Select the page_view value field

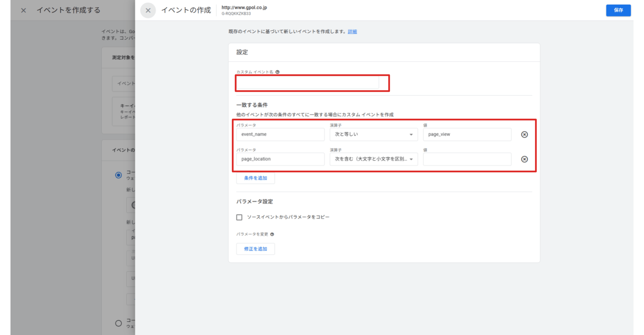(467, 134)
